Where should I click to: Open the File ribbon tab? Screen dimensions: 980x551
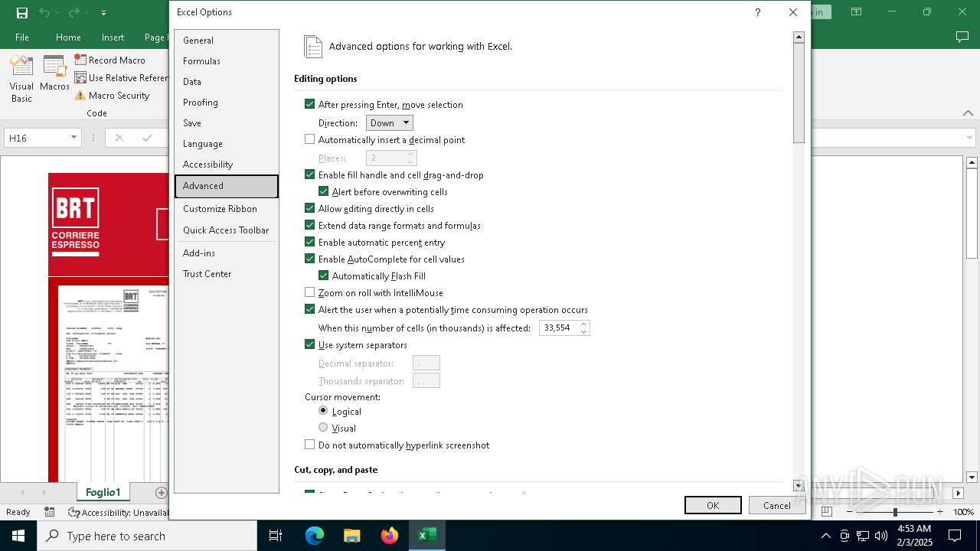(22, 37)
